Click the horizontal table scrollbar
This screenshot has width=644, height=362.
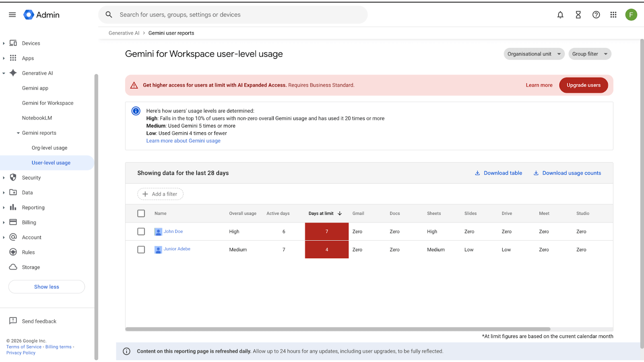pyautogui.click(x=337, y=329)
